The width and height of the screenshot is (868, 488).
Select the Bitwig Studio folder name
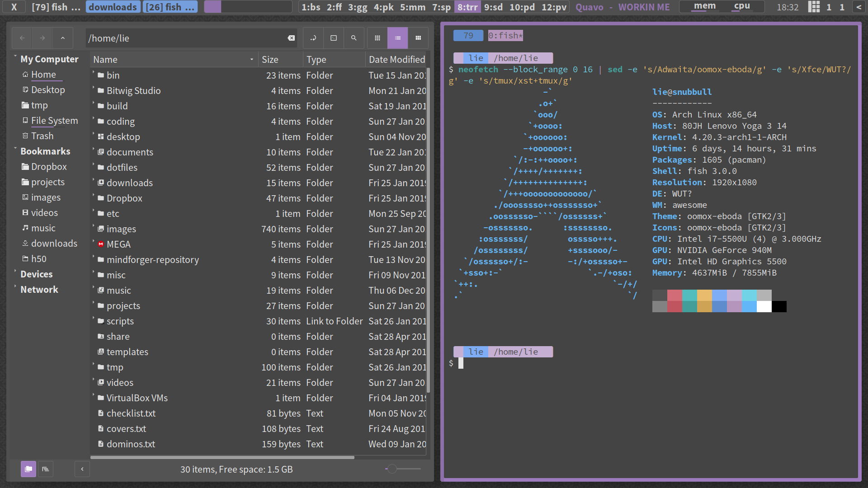(x=133, y=91)
